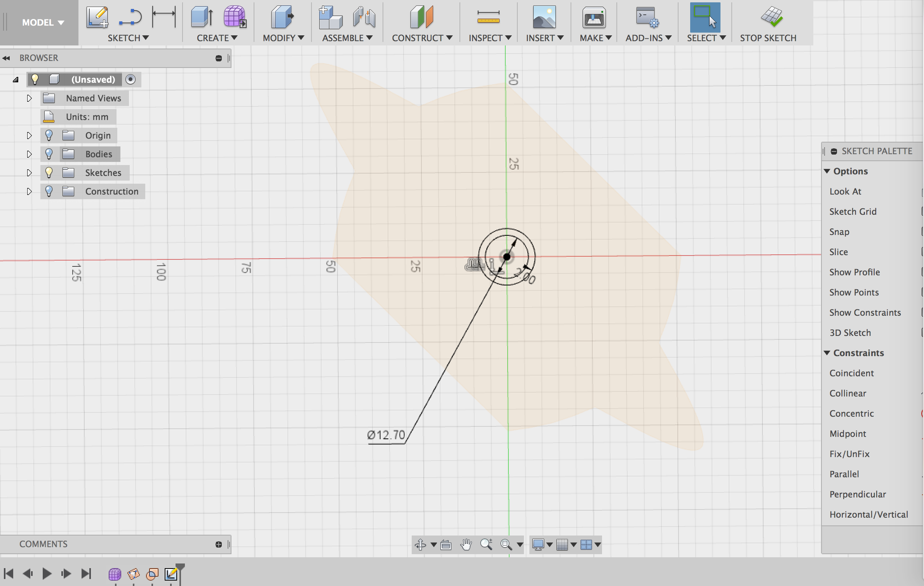Click the New Component assemble icon
This screenshot has height=586, width=924.
(330, 17)
